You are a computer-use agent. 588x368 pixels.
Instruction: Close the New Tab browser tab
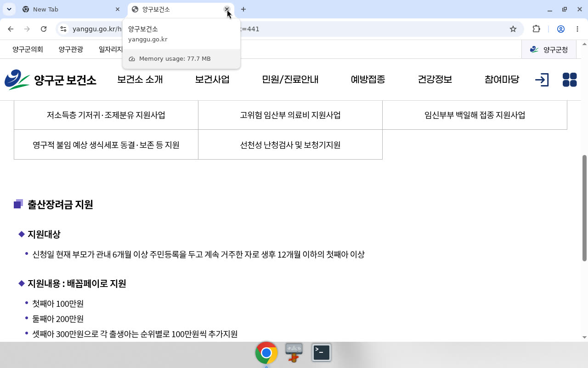(118, 9)
